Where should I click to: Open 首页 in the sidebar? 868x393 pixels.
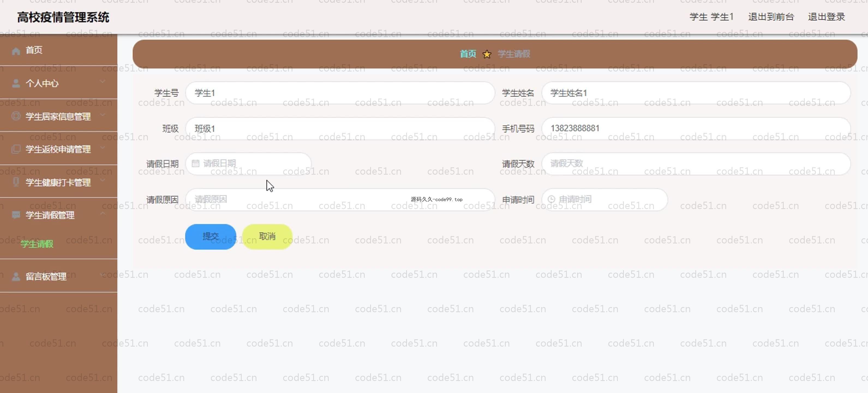click(x=59, y=50)
